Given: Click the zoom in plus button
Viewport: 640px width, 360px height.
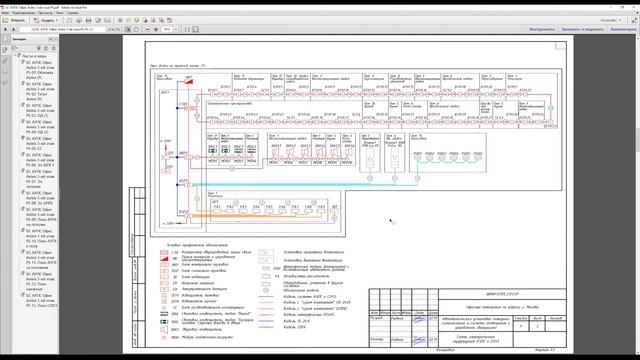Looking at the screenshot, I should 156,29.
